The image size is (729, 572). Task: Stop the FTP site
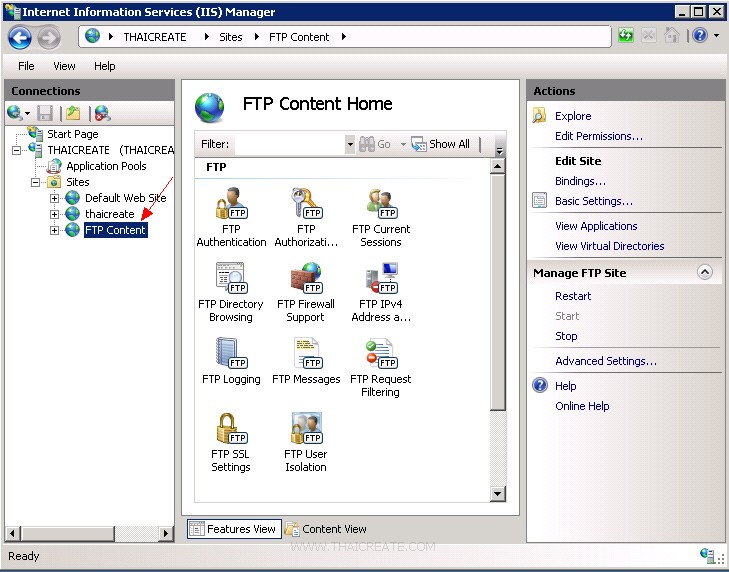coord(566,336)
